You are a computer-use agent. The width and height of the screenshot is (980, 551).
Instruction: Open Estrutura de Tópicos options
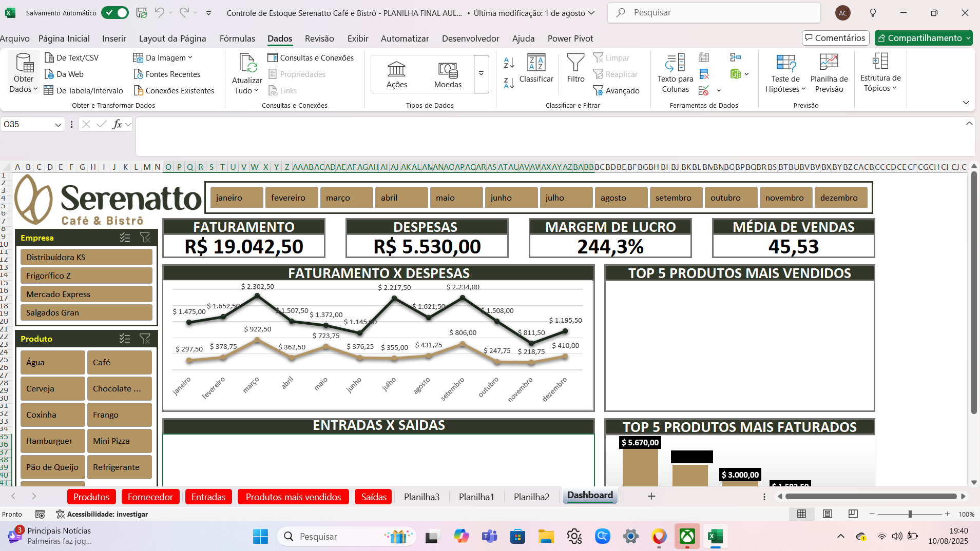880,73
